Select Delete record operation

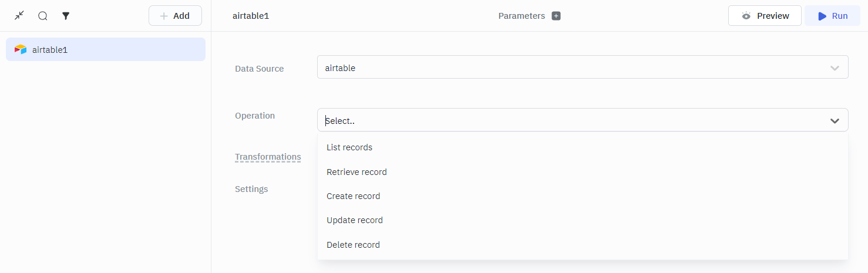click(353, 245)
